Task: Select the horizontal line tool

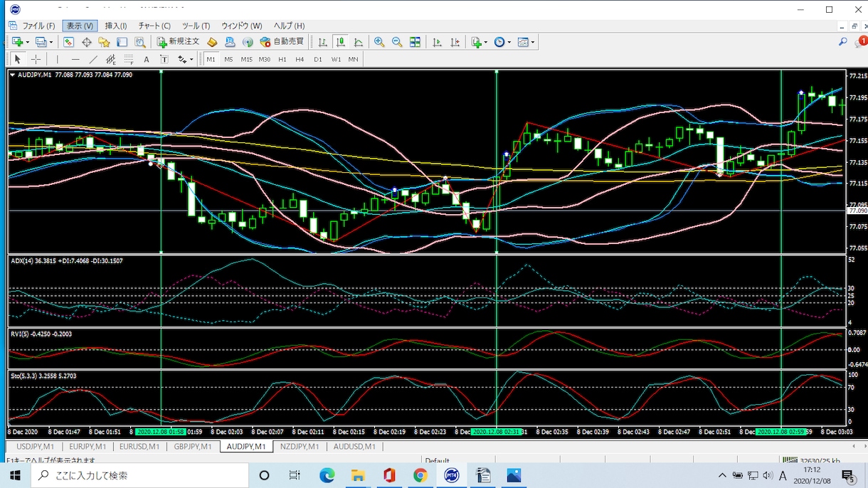Action: (x=75, y=60)
